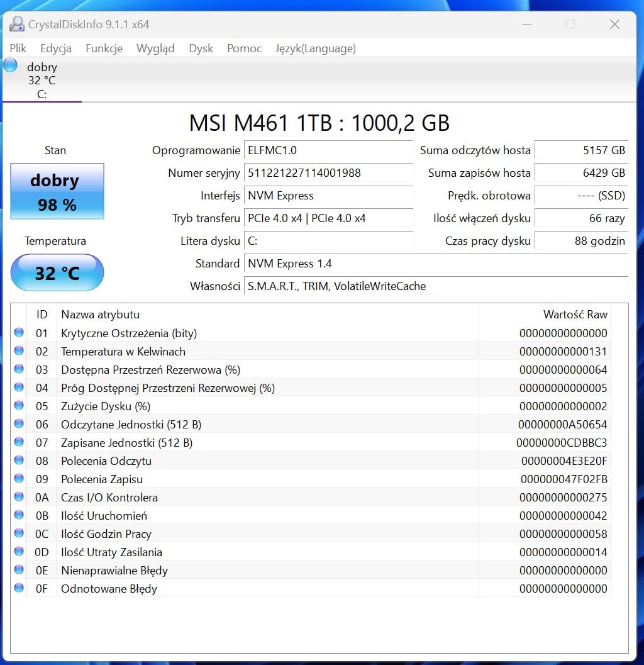Open the Dysk menu
Image resolution: width=644 pixels, height=665 pixels.
click(x=201, y=48)
